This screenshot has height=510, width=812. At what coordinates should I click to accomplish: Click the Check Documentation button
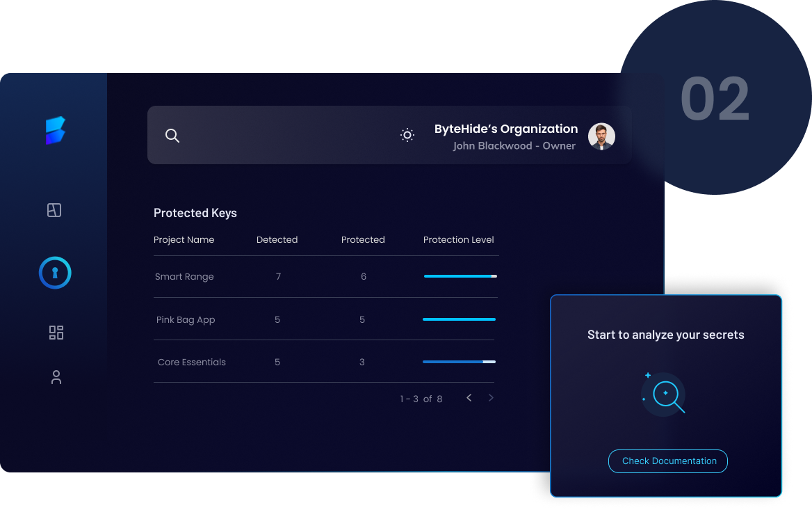click(x=667, y=461)
